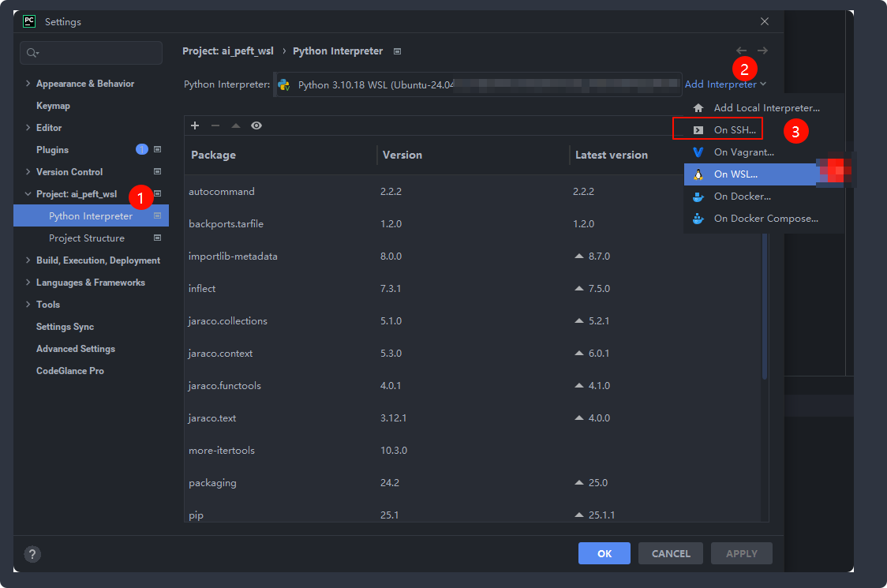Choose On SSH... menu item
The image size is (887, 588).
click(x=764, y=130)
